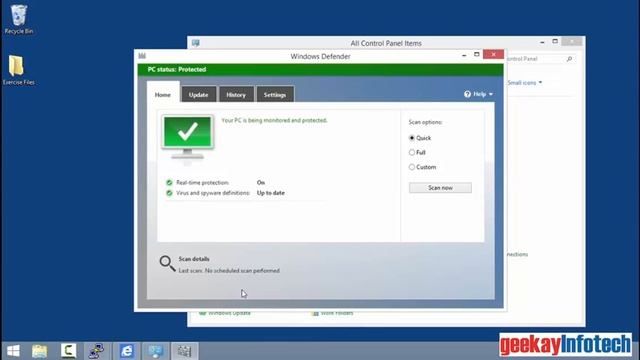Image resolution: width=640 pixels, height=360 pixels.
Task: Click the 'Up to date' definitions value
Action: (271, 193)
